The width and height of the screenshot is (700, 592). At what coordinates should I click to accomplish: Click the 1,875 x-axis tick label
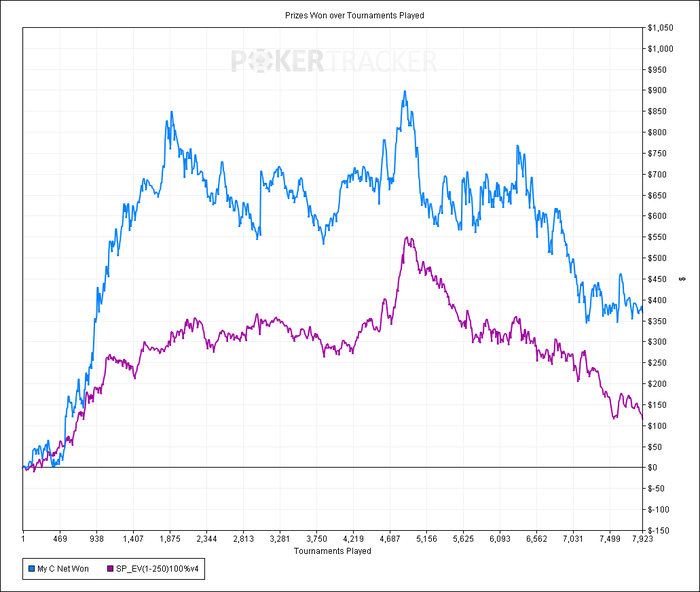point(170,539)
